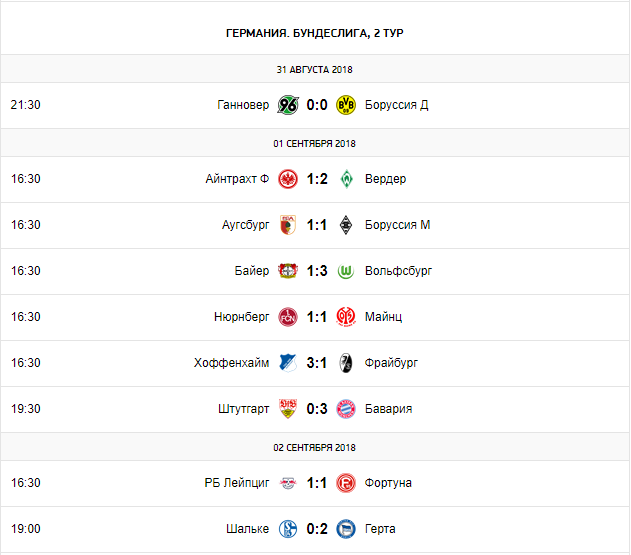Click the Eintracht Frankfurt eagle logo
The width and height of the screenshot is (631, 555).
tap(288, 179)
